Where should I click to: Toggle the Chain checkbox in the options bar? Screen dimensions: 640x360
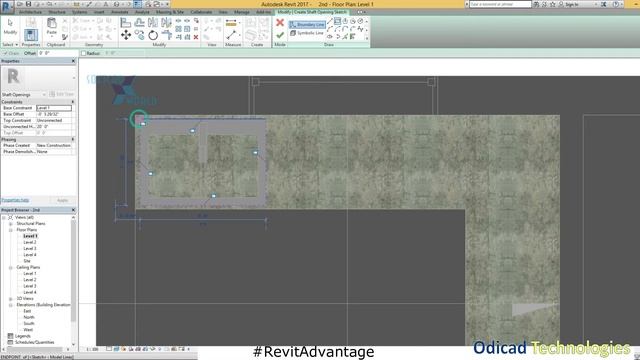click(x=5, y=53)
